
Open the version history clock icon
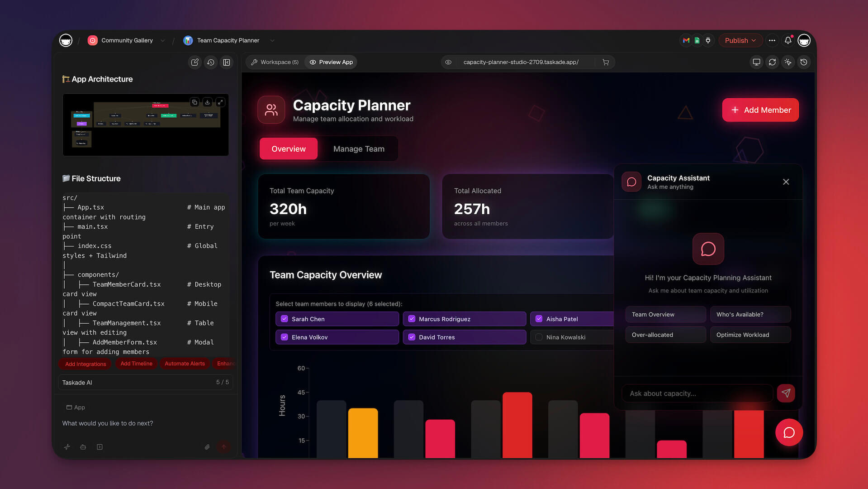coord(804,62)
